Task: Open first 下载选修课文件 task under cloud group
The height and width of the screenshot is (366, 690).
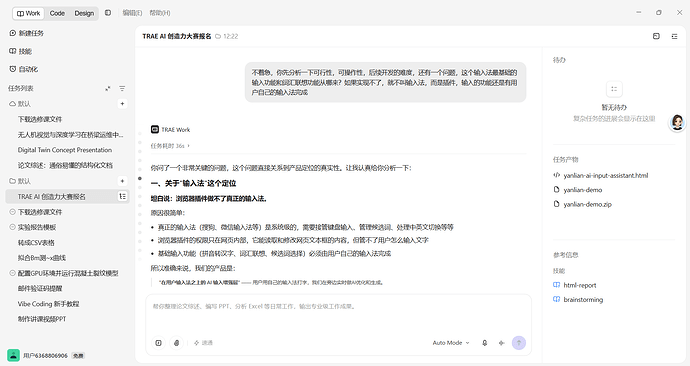Action: (x=40, y=119)
